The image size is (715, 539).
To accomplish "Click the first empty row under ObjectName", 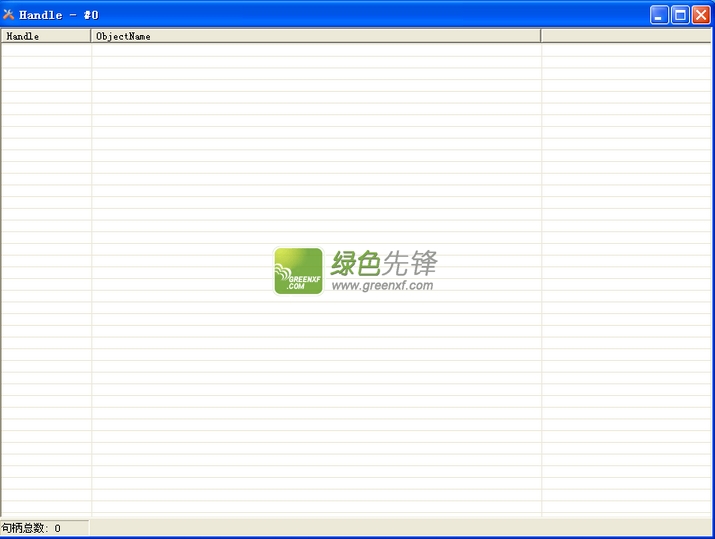I will tap(315, 50).
